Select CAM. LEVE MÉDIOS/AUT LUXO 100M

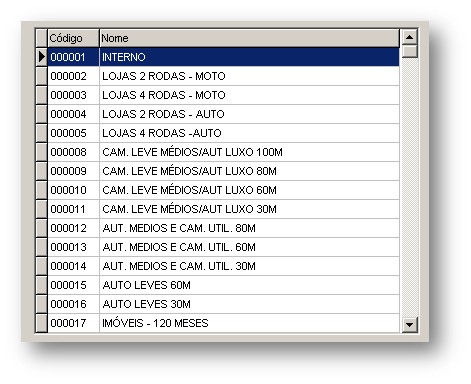point(223,152)
